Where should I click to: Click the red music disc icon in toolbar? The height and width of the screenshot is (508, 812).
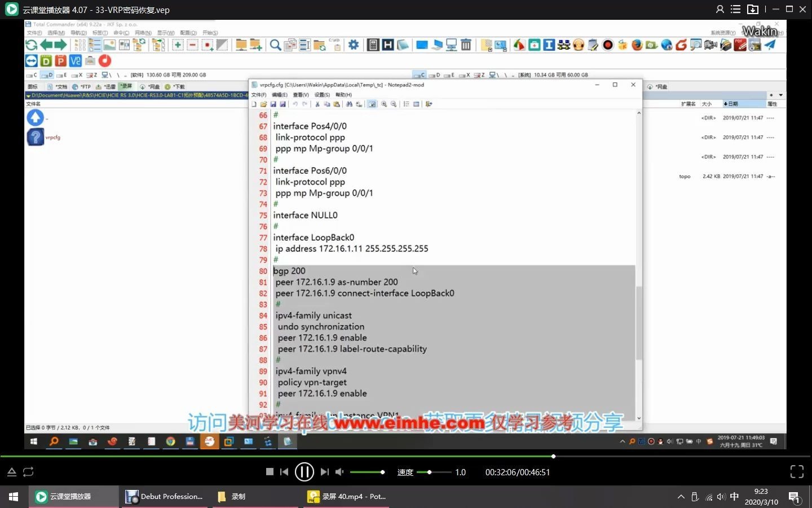[105, 60]
